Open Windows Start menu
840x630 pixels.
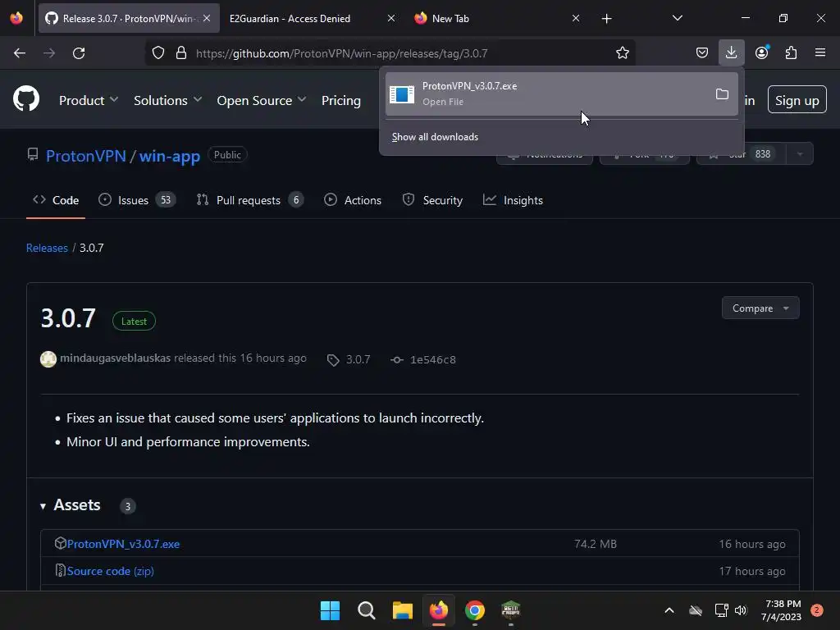click(x=330, y=610)
